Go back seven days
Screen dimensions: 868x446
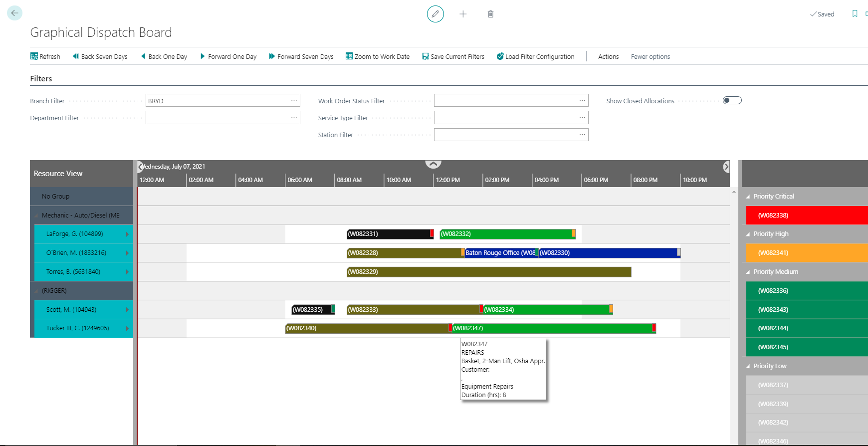pos(100,56)
